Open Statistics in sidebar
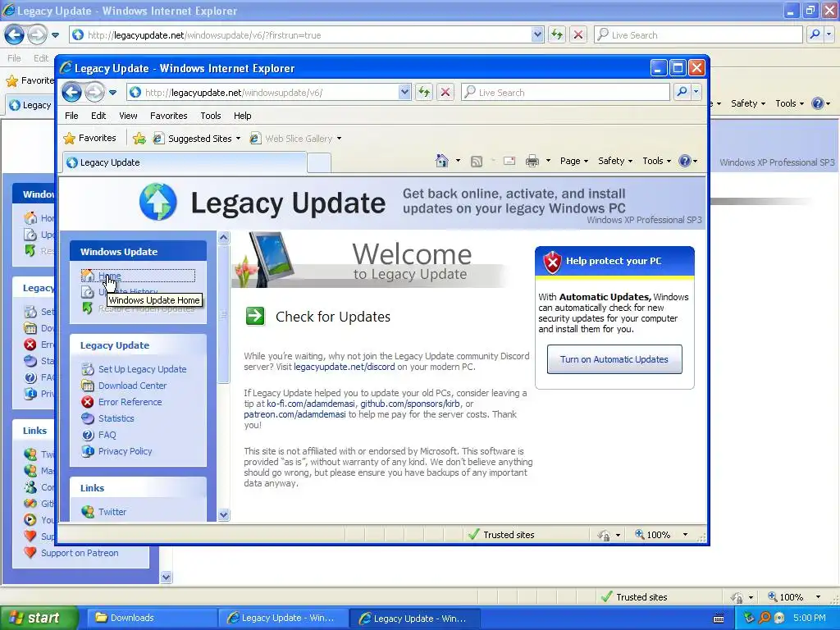Viewport: 840px width, 630px height. 116,418
